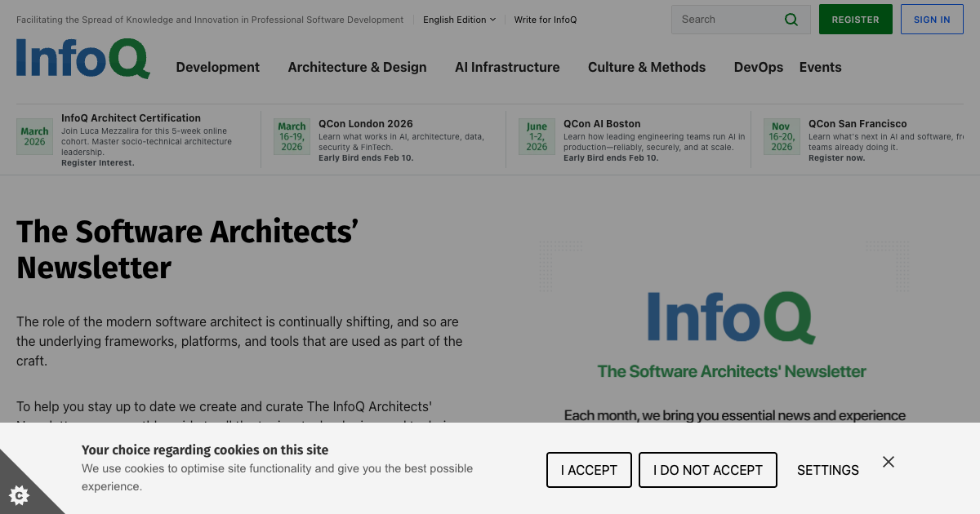Decline cookies with I DO NOT ACCEPT
This screenshot has width=980, height=514.
(x=707, y=470)
